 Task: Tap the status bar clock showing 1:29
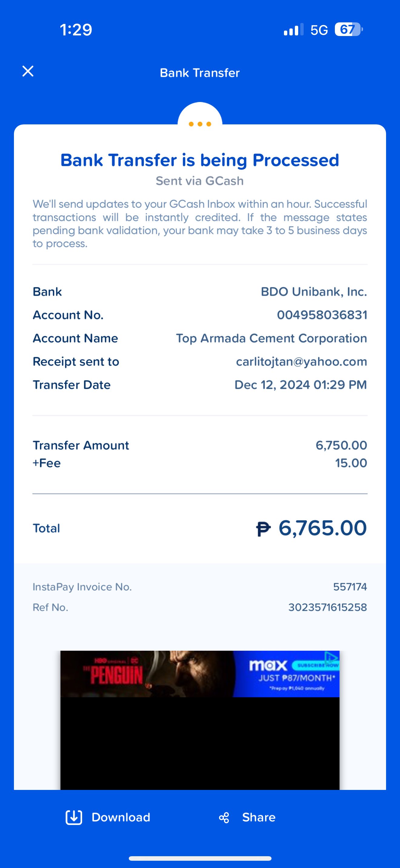click(76, 30)
